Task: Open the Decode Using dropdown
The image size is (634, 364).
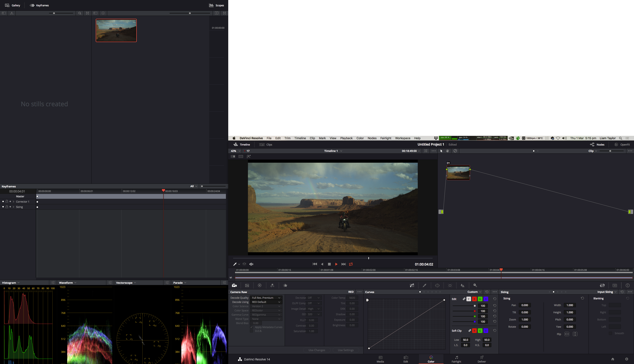Action: [x=266, y=302]
